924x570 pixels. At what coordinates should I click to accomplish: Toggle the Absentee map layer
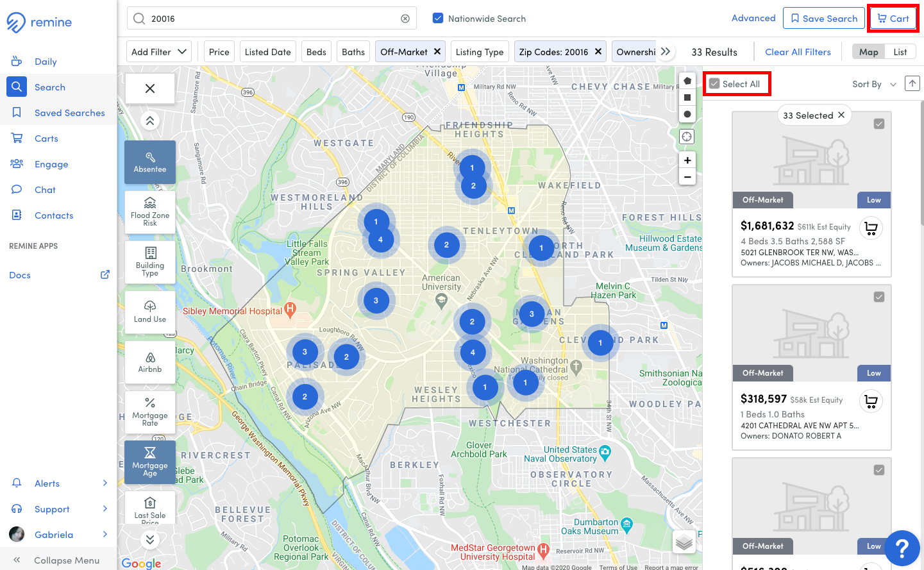coord(150,162)
